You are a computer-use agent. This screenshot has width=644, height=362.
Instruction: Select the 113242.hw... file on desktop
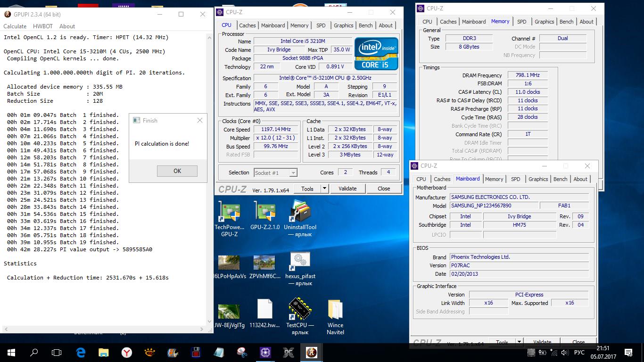(264, 313)
